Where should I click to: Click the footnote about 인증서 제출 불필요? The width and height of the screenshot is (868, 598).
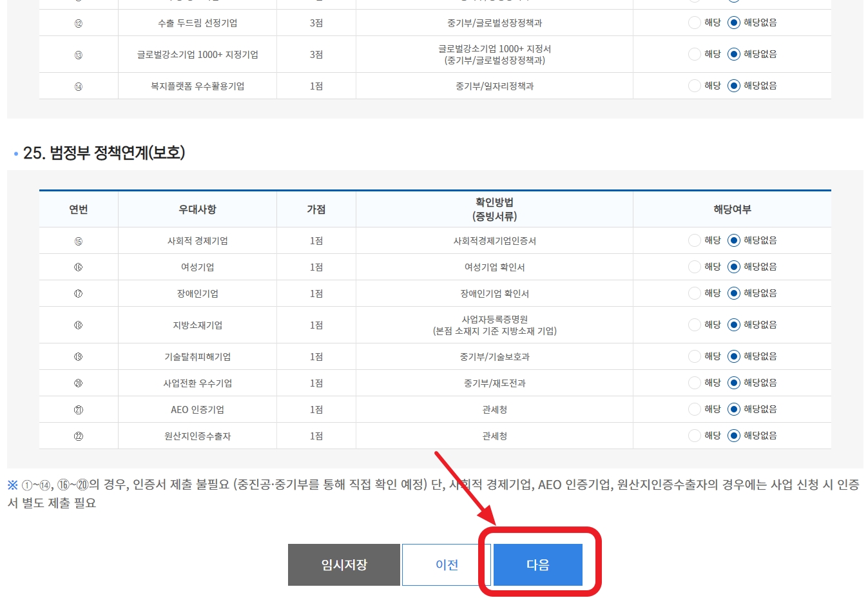433,494
